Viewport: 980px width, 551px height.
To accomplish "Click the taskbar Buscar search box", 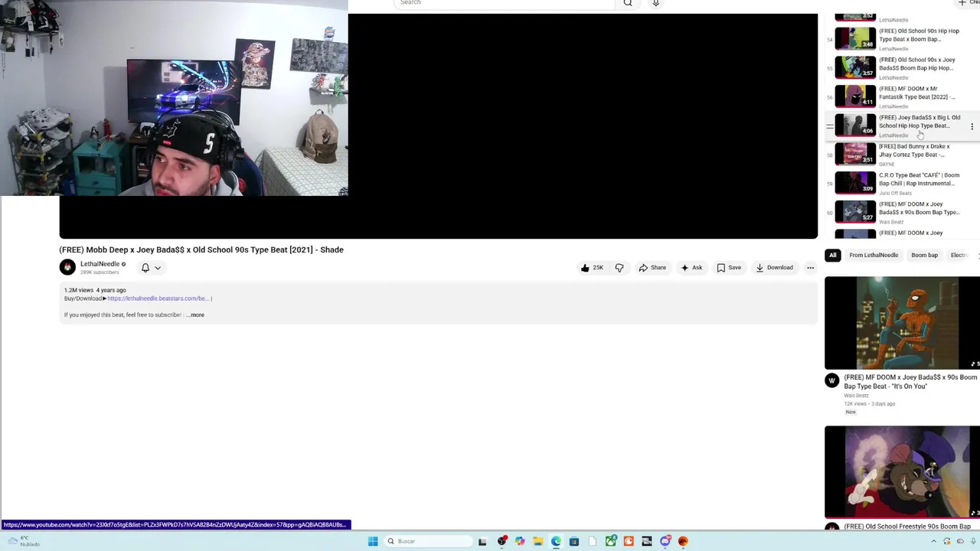I will (x=428, y=541).
